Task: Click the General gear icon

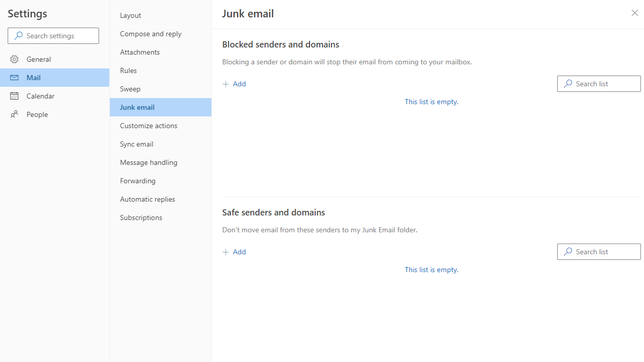Action: [14, 59]
